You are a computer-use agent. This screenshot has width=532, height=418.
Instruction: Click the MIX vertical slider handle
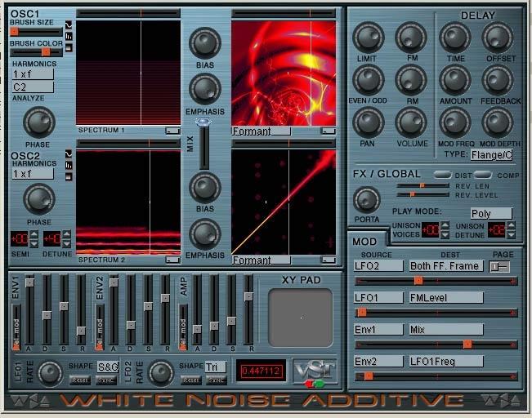click(203, 122)
